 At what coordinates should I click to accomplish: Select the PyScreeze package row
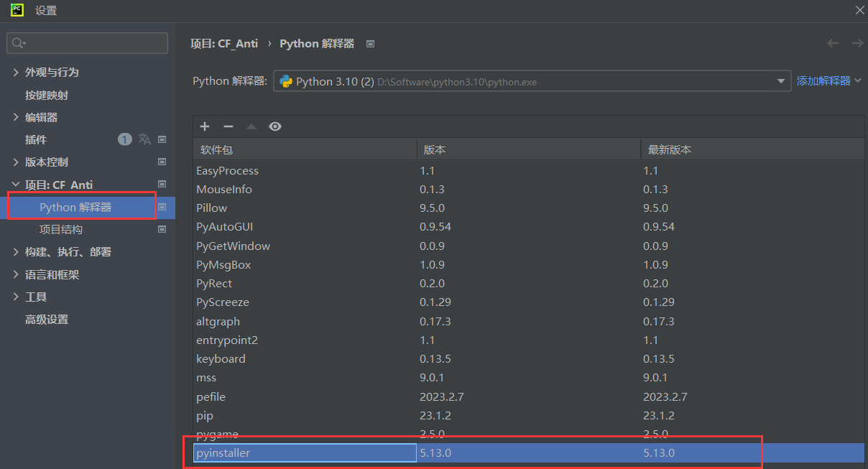point(529,302)
